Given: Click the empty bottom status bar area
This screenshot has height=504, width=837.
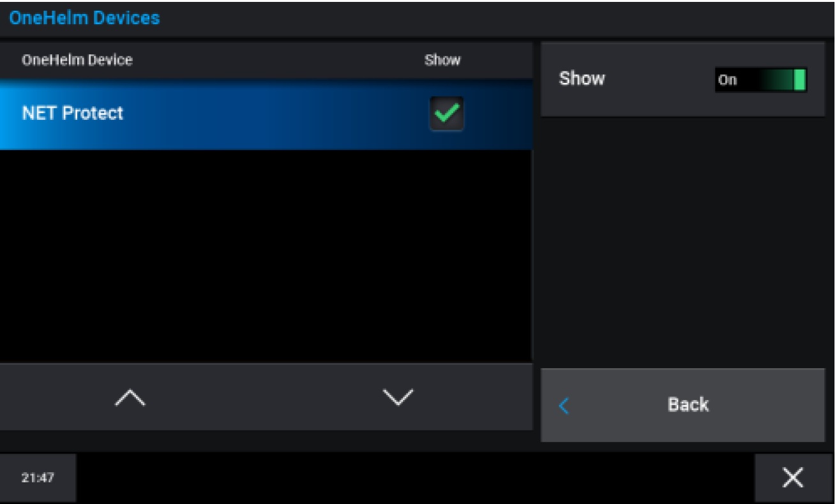Looking at the screenshot, I should 415,478.
